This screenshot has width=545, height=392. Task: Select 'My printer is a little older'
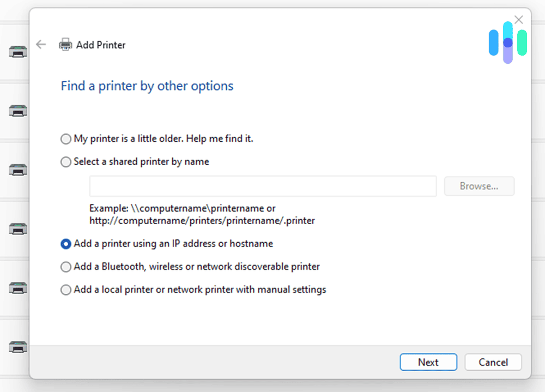coord(65,139)
